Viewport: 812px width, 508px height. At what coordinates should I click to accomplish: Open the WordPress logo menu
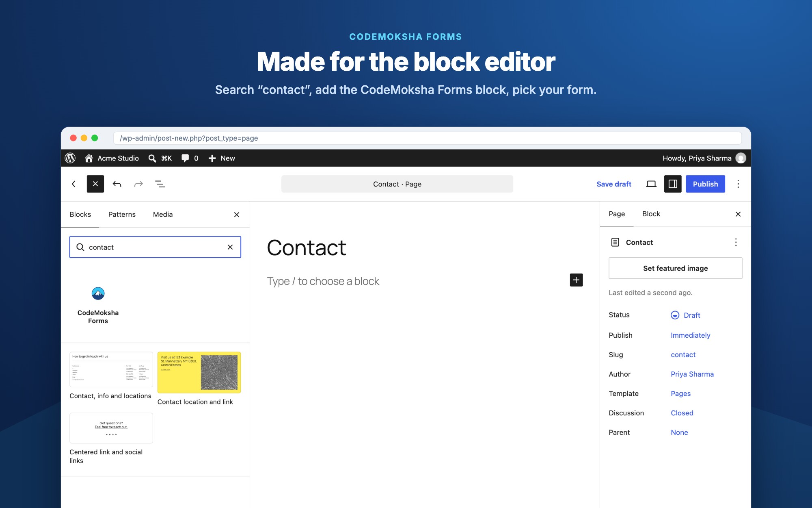click(70, 158)
